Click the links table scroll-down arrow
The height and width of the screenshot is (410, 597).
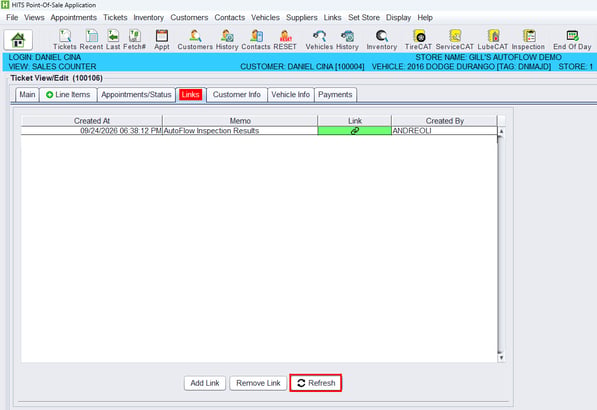501,357
